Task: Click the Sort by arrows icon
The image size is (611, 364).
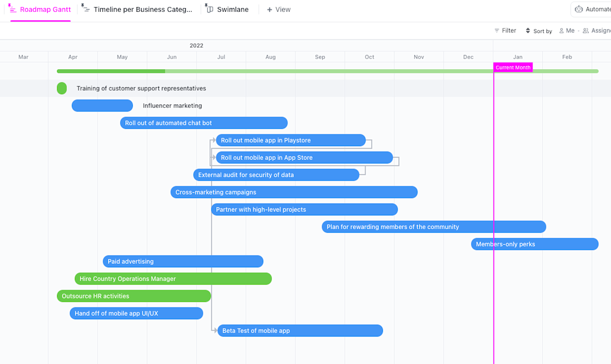Action: [x=529, y=31]
